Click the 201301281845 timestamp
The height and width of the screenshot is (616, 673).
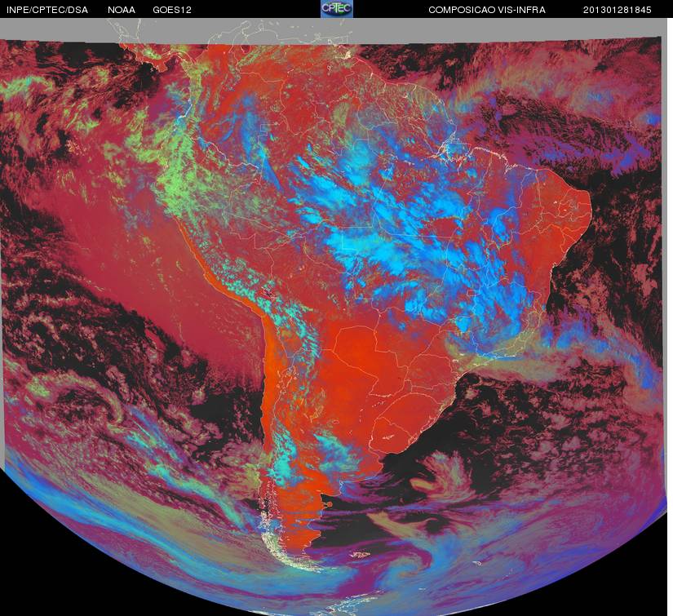618,10
